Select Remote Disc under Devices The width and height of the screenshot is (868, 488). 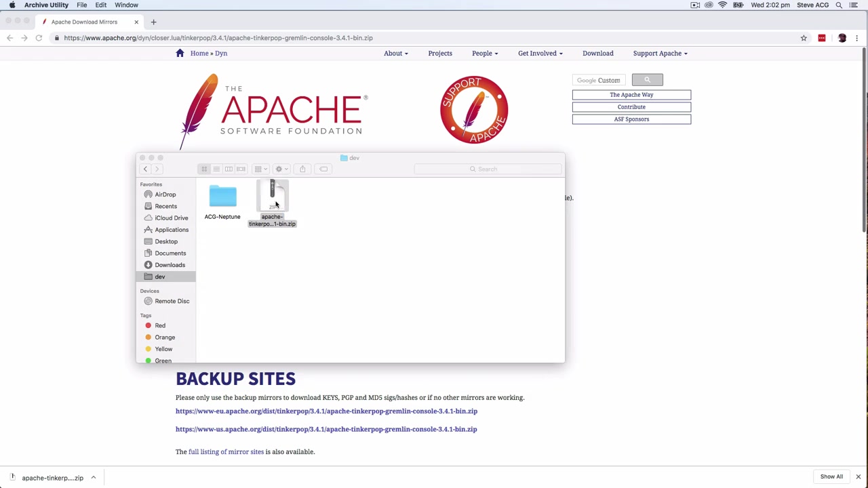(x=172, y=301)
